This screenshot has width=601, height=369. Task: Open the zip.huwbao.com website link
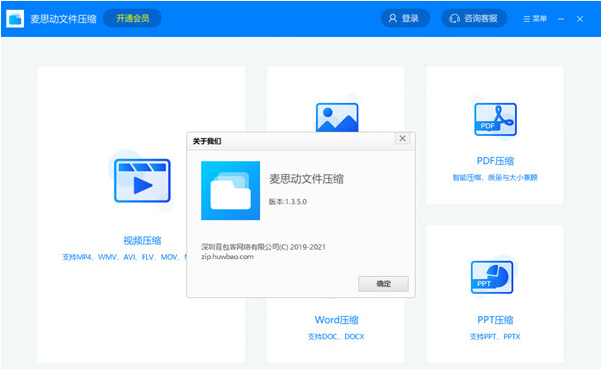pyautogui.click(x=227, y=257)
